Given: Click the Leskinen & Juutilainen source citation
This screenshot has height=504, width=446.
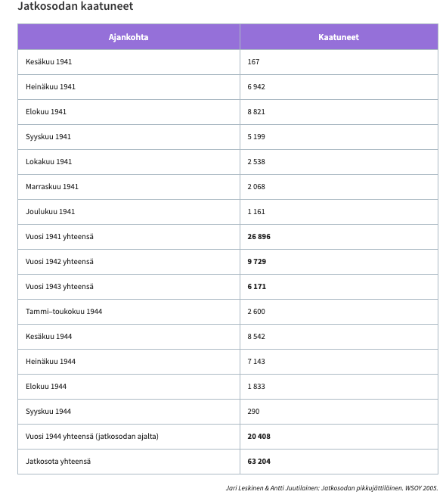Looking at the screenshot, I should point(332,488).
